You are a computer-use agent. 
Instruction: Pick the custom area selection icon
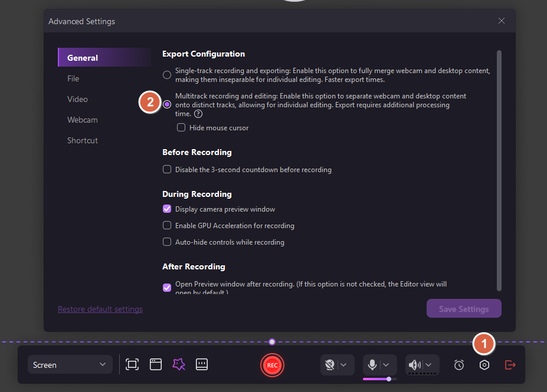(179, 365)
